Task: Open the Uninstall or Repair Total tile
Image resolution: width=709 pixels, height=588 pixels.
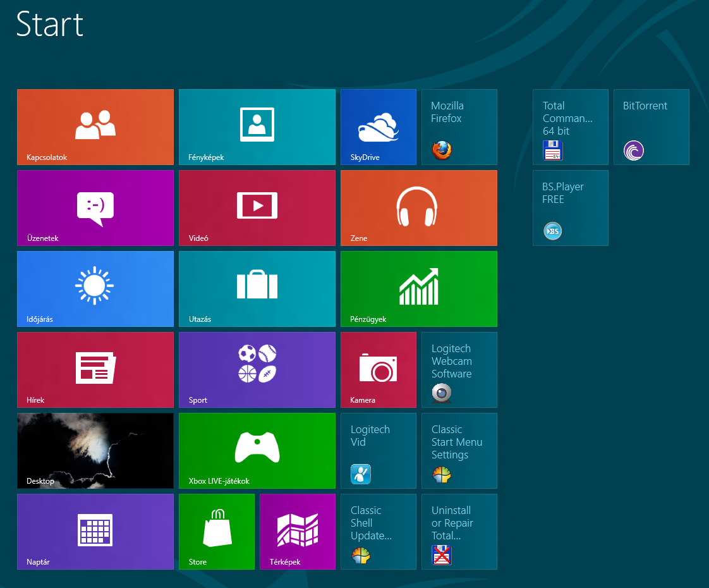Action: click(x=459, y=532)
